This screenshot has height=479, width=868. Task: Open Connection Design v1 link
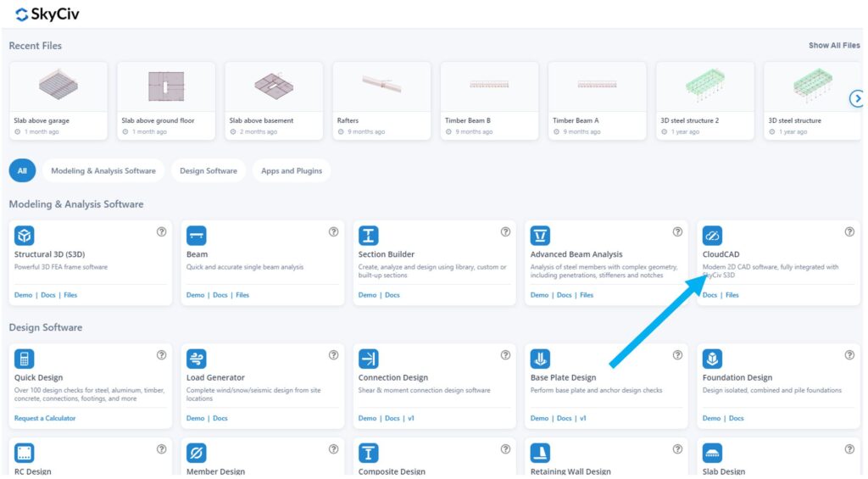pyautogui.click(x=411, y=419)
